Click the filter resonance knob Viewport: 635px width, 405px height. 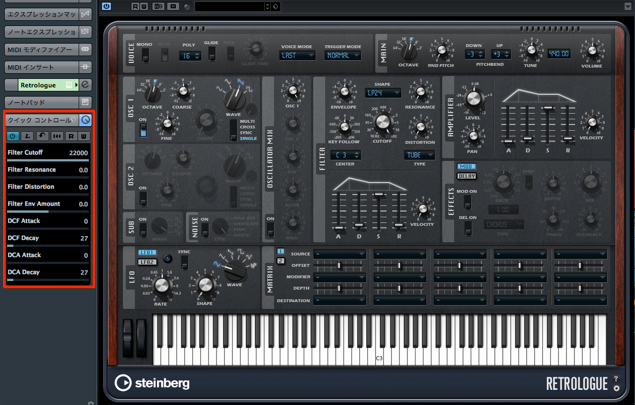pyautogui.click(x=420, y=92)
